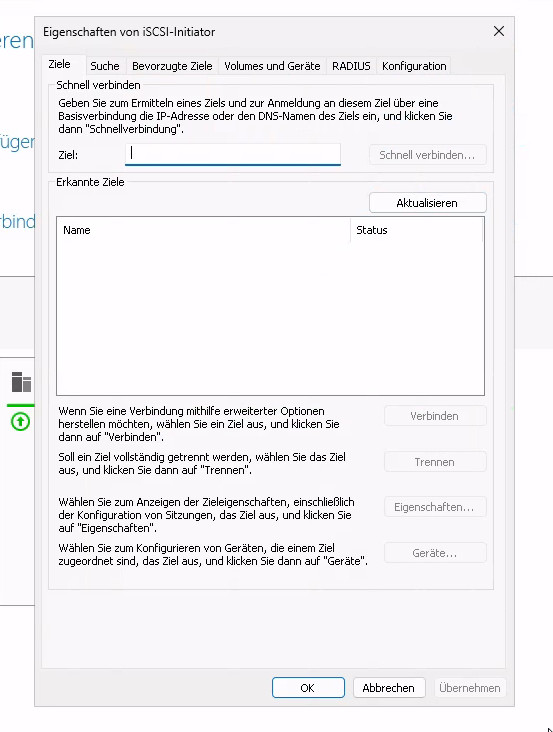Switch to the Ziele tab
Image resolution: width=553 pixels, height=732 pixels.
pyautogui.click(x=60, y=64)
